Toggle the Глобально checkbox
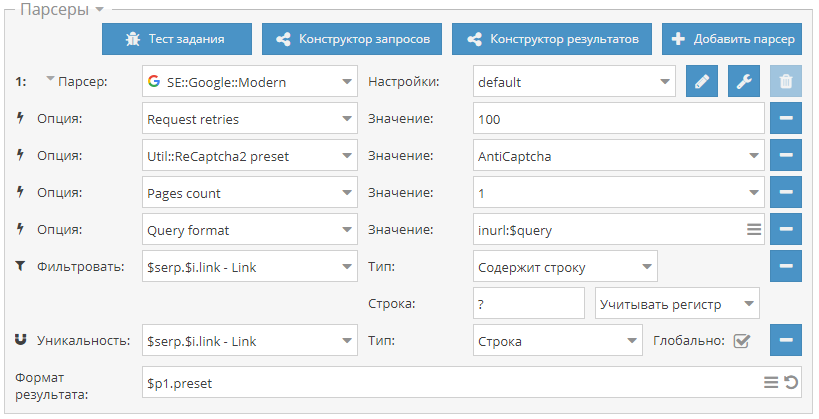Viewport: 819px width, 419px height. pyautogui.click(x=742, y=341)
